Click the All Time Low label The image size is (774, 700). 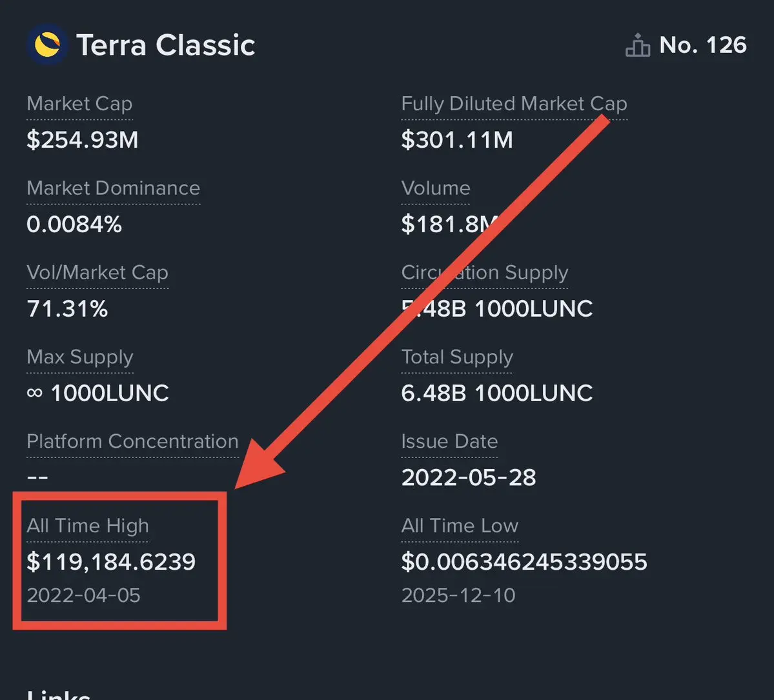[460, 525]
